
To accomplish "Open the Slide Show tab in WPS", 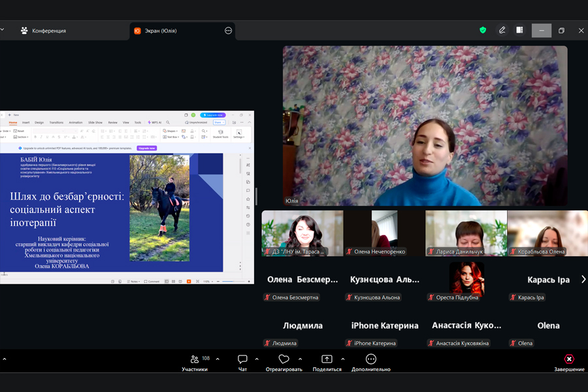I will 95,122.
